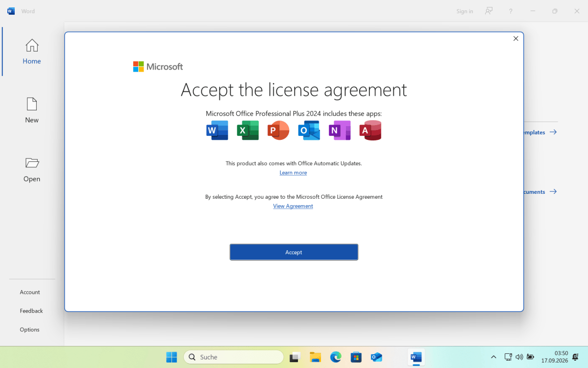The image size is (588, 368).
Task: Click the Access app icon
Action: 370,131
